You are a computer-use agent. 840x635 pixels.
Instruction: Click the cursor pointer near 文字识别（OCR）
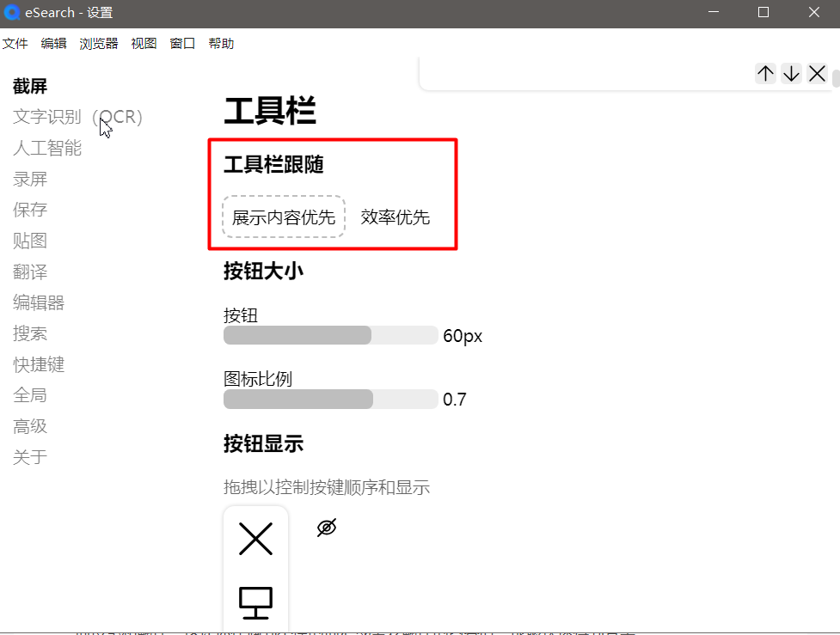click(103, 126)
